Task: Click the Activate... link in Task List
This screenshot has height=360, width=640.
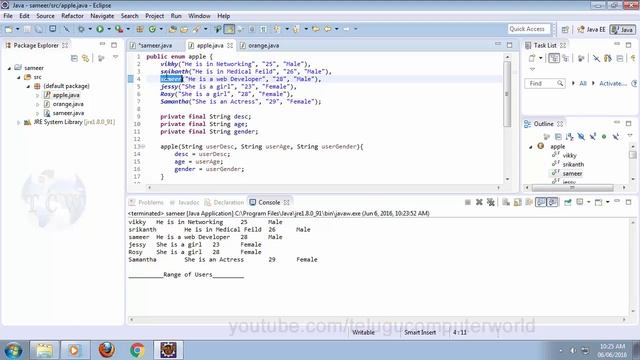Action: click(613, 83)
